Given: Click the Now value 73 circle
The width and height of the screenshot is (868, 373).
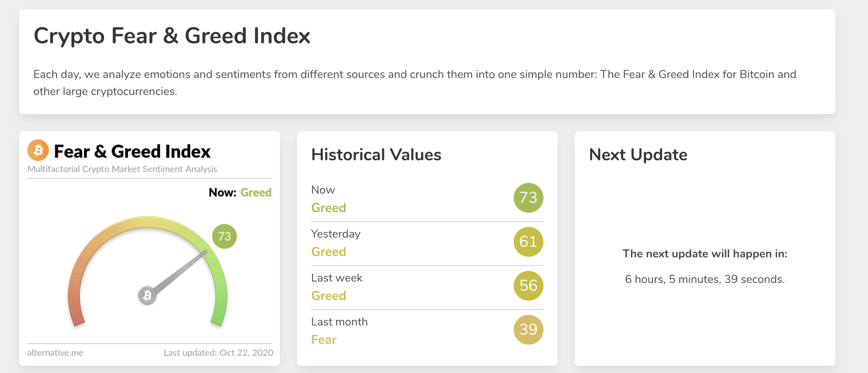Looking at the screenshot, I should click(x=528, y=198).
